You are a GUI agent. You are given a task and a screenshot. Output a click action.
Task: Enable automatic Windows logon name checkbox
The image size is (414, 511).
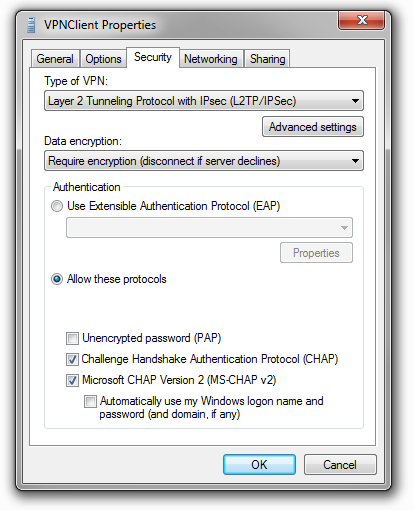90,401
